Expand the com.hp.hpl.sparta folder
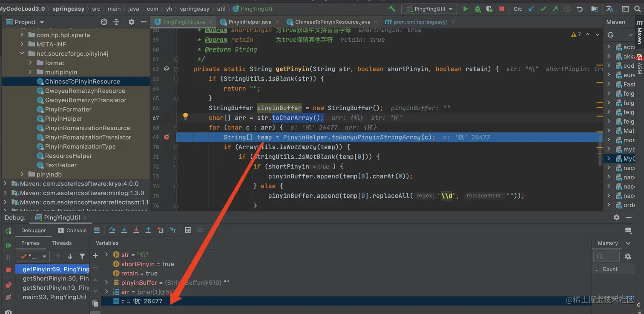Viewport: 644px width, 314px height. tap(22, 35)
